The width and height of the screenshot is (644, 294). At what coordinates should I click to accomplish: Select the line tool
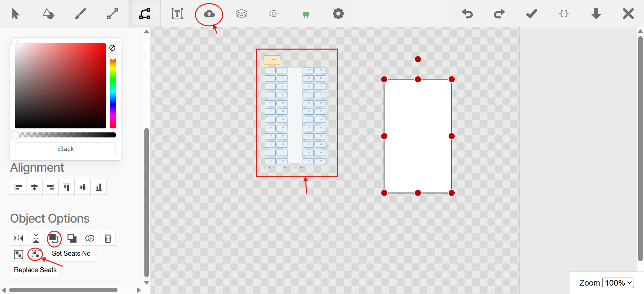(x=112, y=14)
